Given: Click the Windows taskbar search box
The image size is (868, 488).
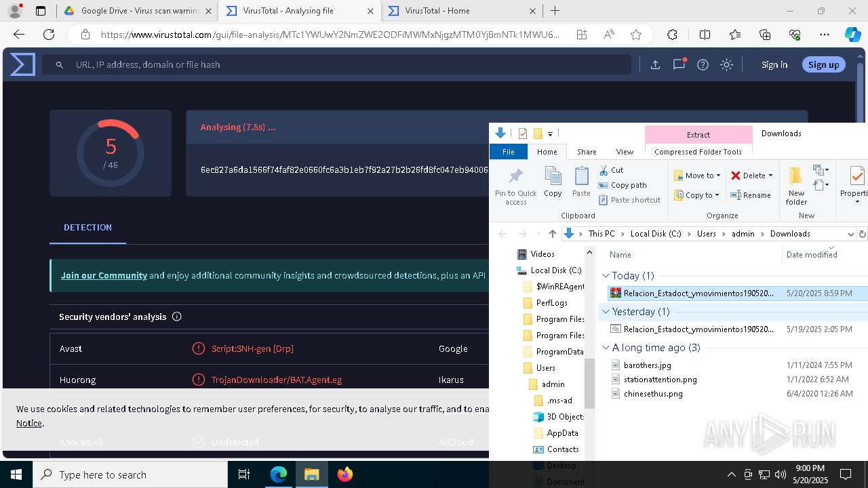Looking at the screenshot, I should click(x=130, y=474).
